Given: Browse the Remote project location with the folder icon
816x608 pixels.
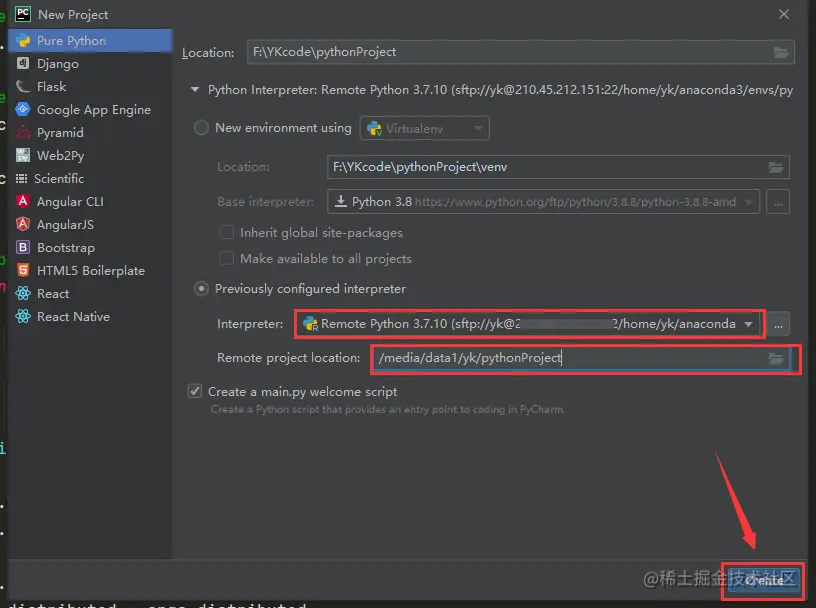Looking at the screenshot, I should (776, 358).
